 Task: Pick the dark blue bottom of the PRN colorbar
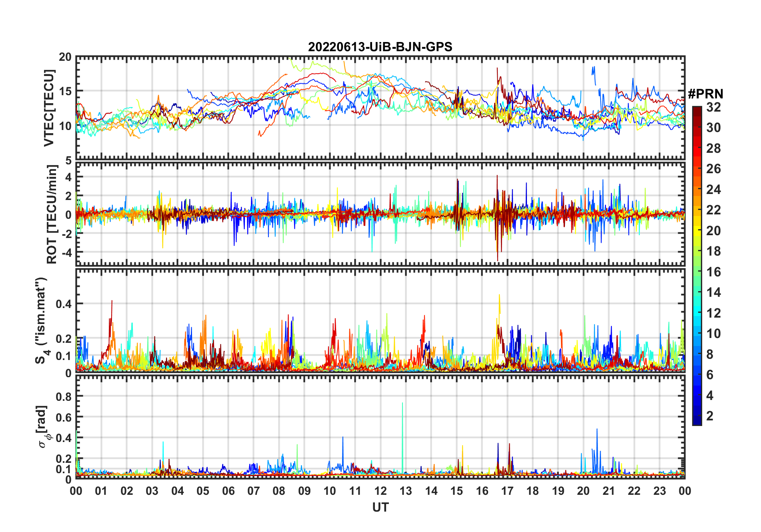pos(697,422)
